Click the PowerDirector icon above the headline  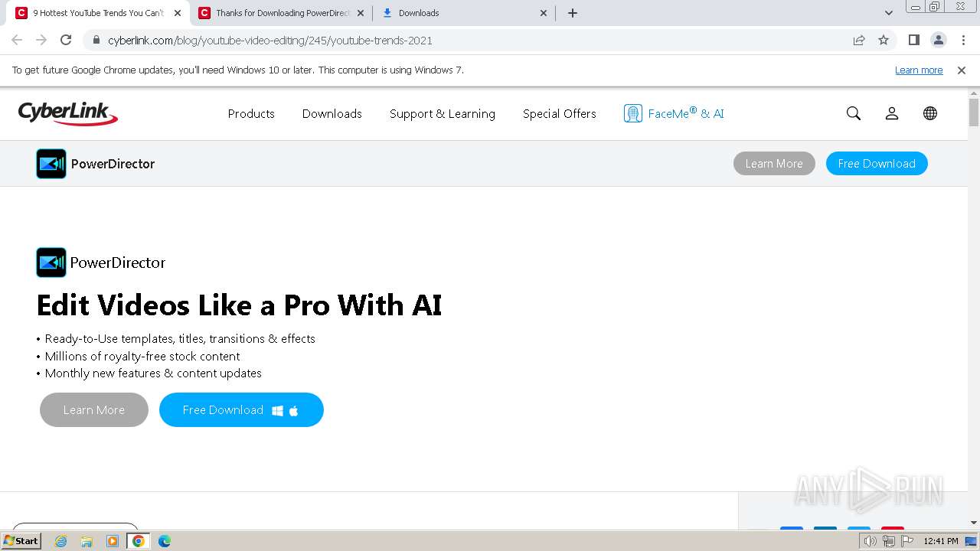click(51, 262)
